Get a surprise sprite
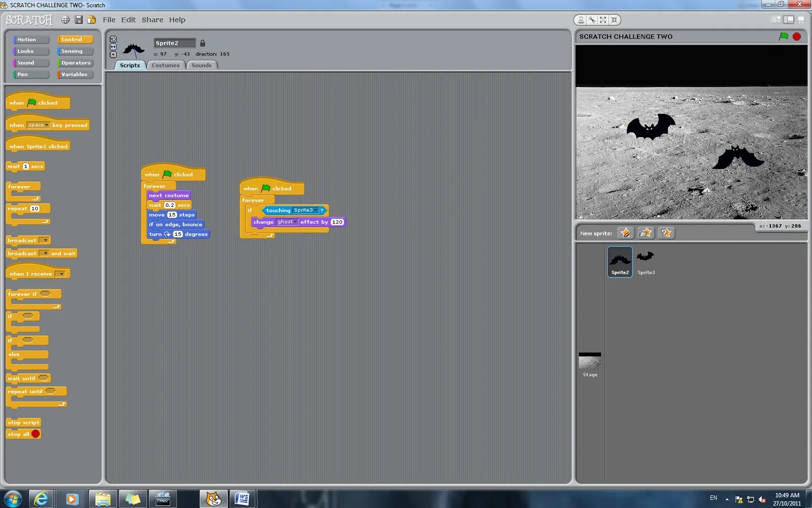Viewport: 812px width, 508px height. pos(666,233)
